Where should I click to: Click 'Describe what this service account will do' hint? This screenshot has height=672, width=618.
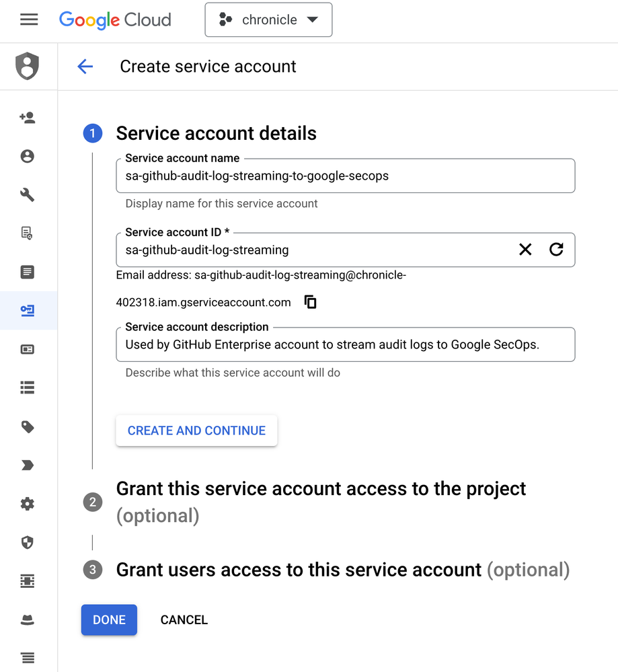(x=233, y=373)
